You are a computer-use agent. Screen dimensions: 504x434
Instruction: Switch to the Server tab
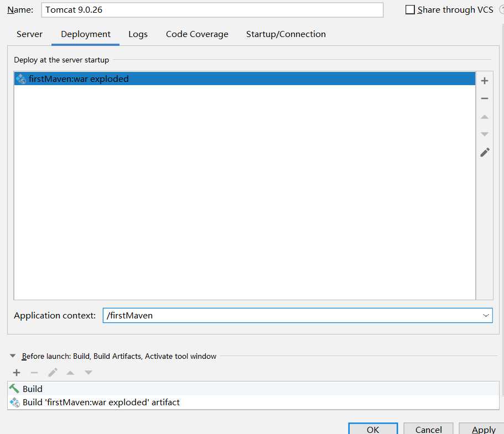pos(29,34)
